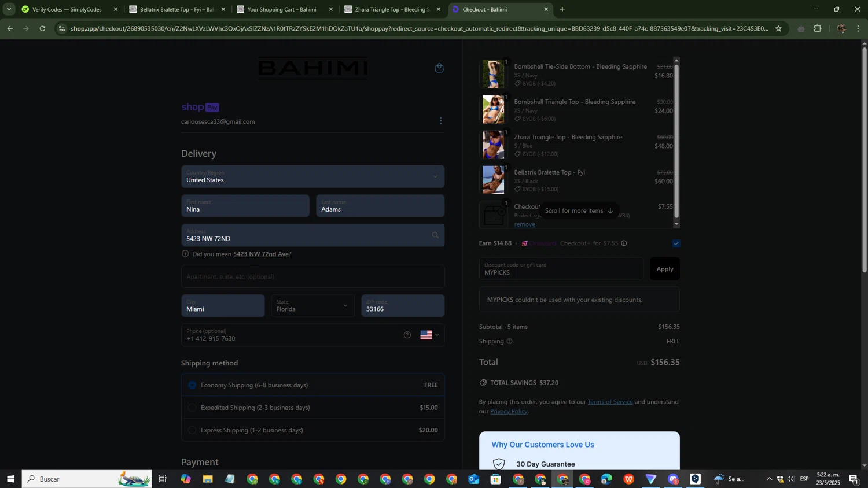Click the ZIP code field
Image resolution: width=868 pixels, height=488 pixels.
pyautogui.click(x=403, y=306)
